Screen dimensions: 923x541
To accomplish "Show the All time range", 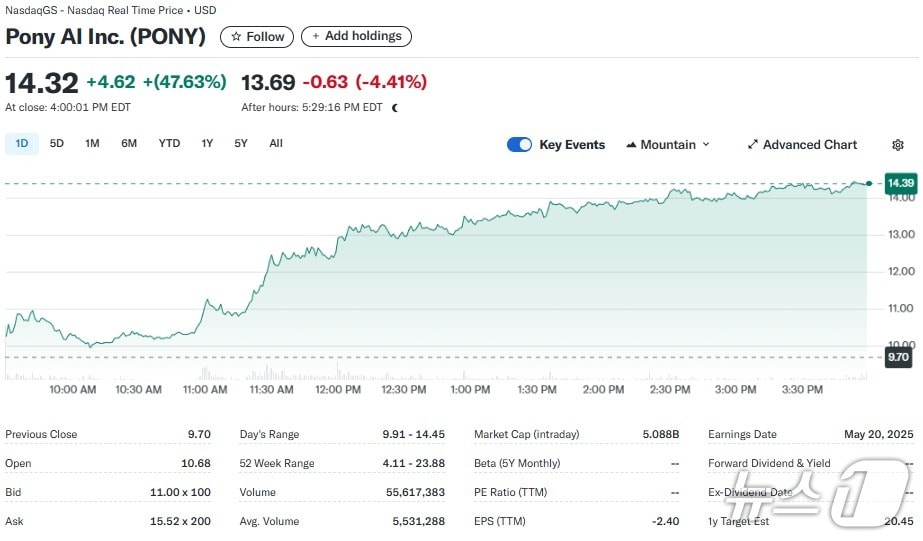I will 276,143.
